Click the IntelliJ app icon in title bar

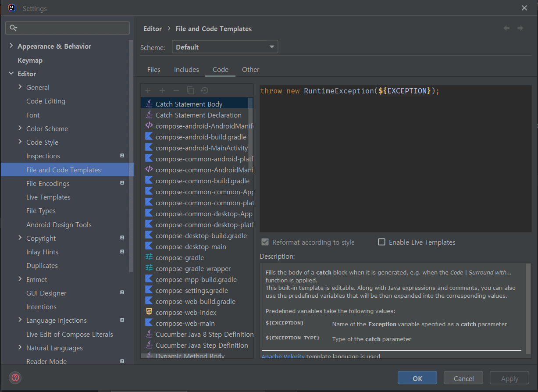(x=12, y=8)
